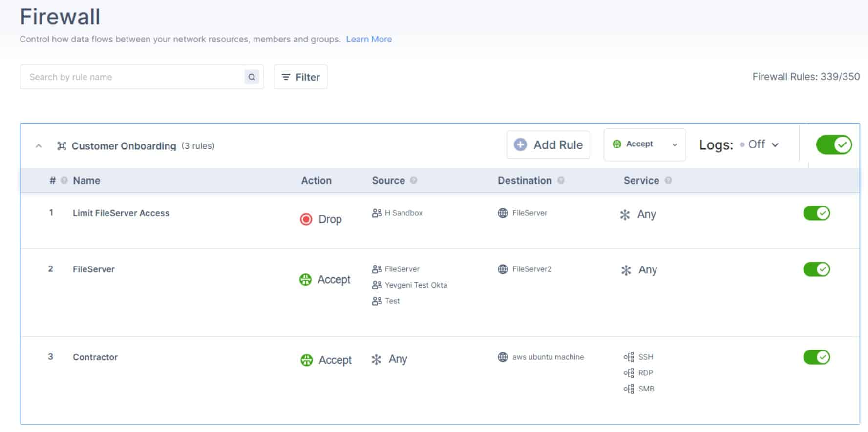Click the SSH service icon

coord(629,357)
